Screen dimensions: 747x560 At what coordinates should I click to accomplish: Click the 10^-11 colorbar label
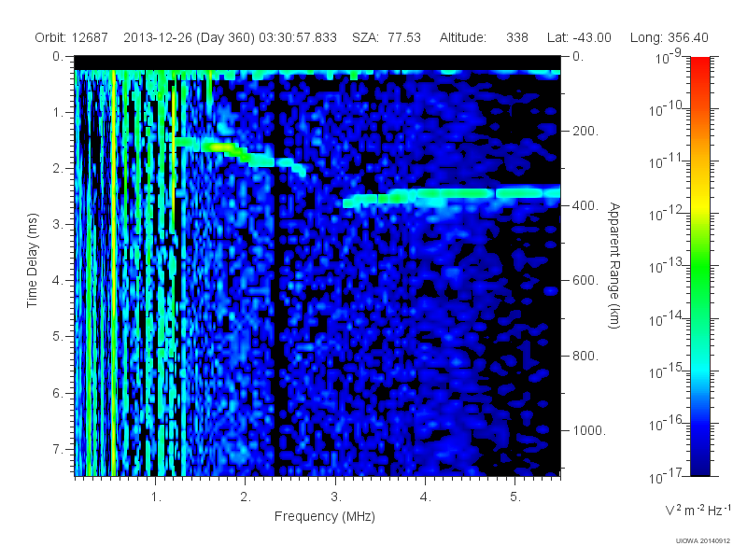tap(668, 161)
